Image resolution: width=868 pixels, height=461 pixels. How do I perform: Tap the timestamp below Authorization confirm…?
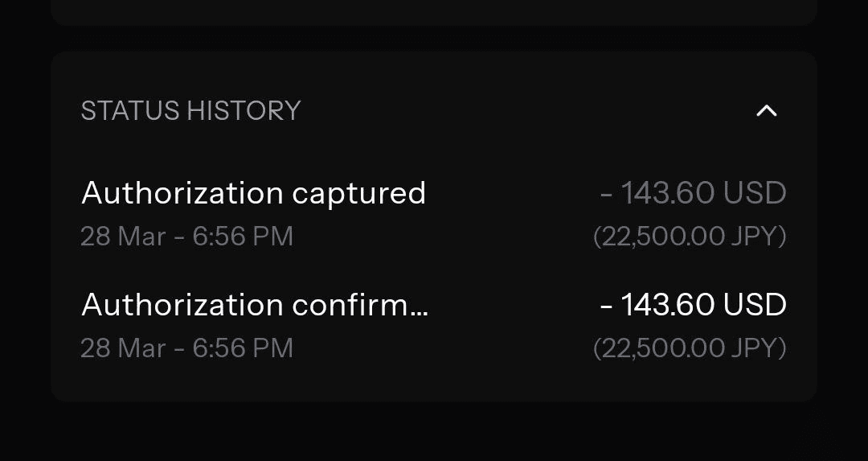[x=186, y=348]
